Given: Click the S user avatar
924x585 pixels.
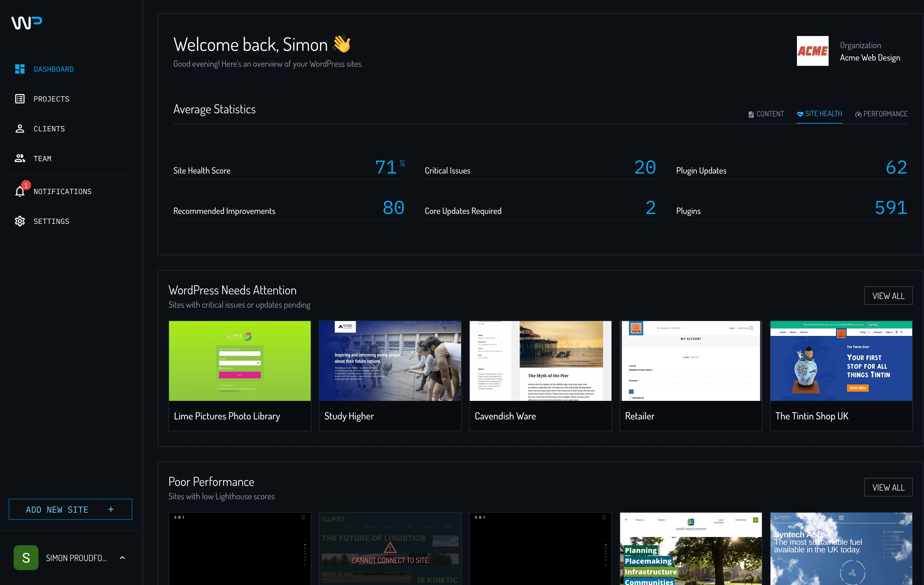Looking at the screenshot, I should [x=26, y=557].
